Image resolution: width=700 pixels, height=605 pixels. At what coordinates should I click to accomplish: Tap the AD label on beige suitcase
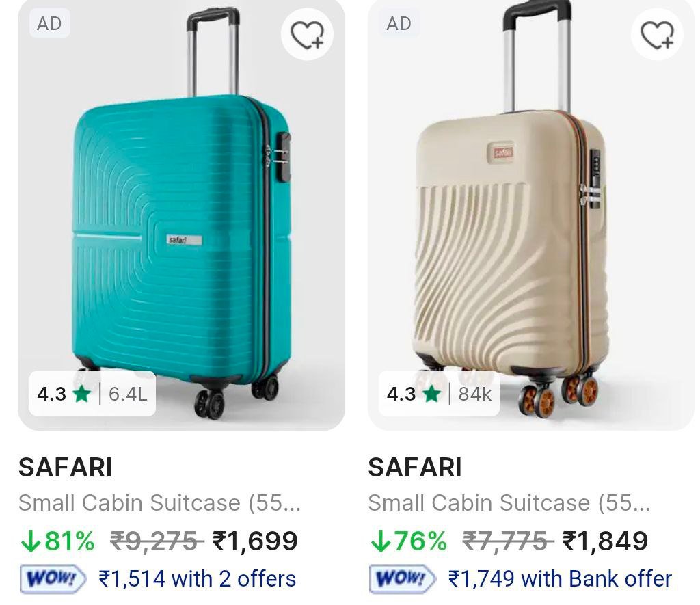[x=399, y=24]
